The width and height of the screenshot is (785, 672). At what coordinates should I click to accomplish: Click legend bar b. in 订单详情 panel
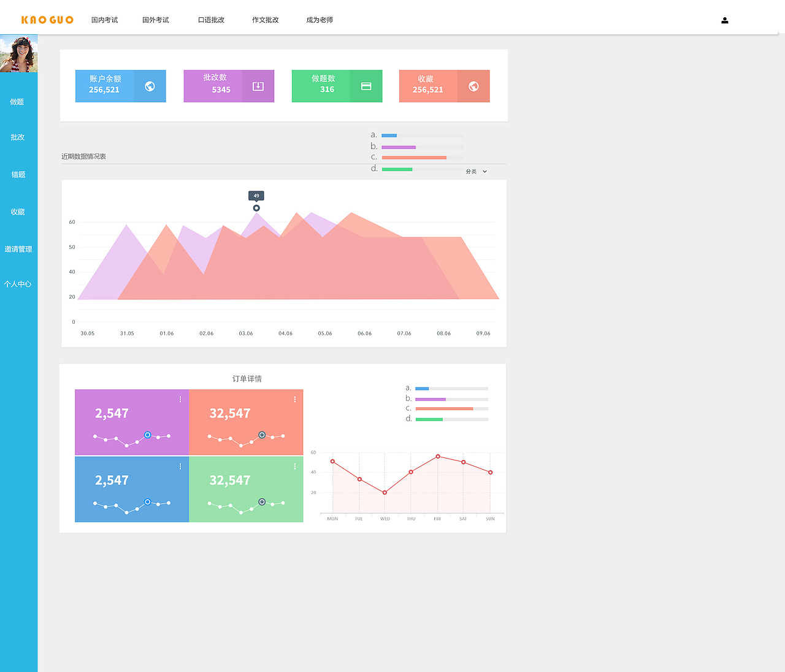click(451, 399)
